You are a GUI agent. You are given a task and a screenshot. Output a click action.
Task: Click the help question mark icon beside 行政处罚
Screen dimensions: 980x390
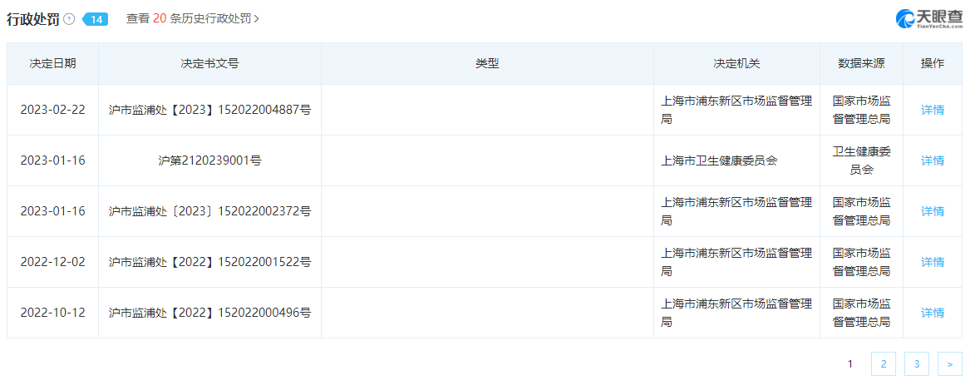coord(69,19)
